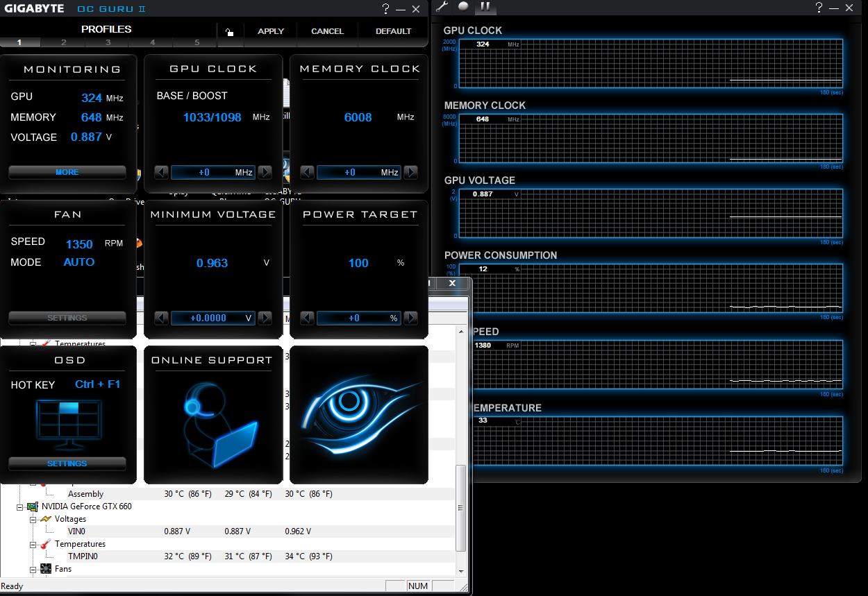Click the minimum voltage +0.0000 V field
Viewport: 868px width, 596px height.
[x=213, y=318]
